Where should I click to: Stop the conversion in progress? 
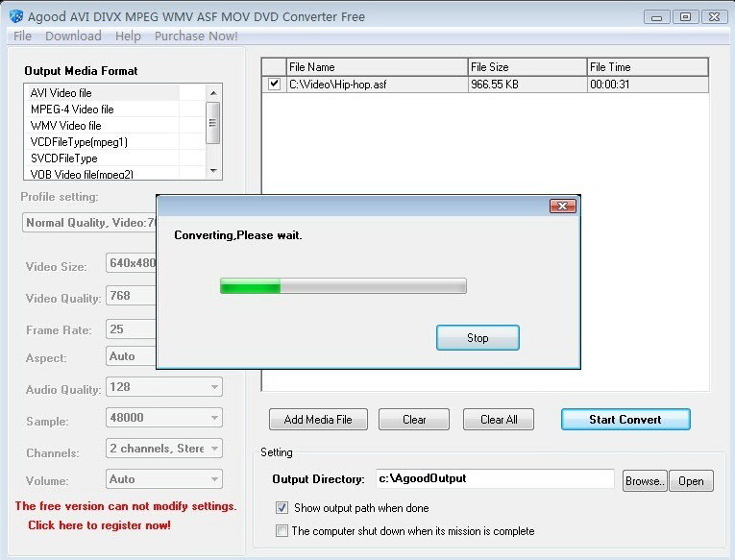tap(478, 337)
